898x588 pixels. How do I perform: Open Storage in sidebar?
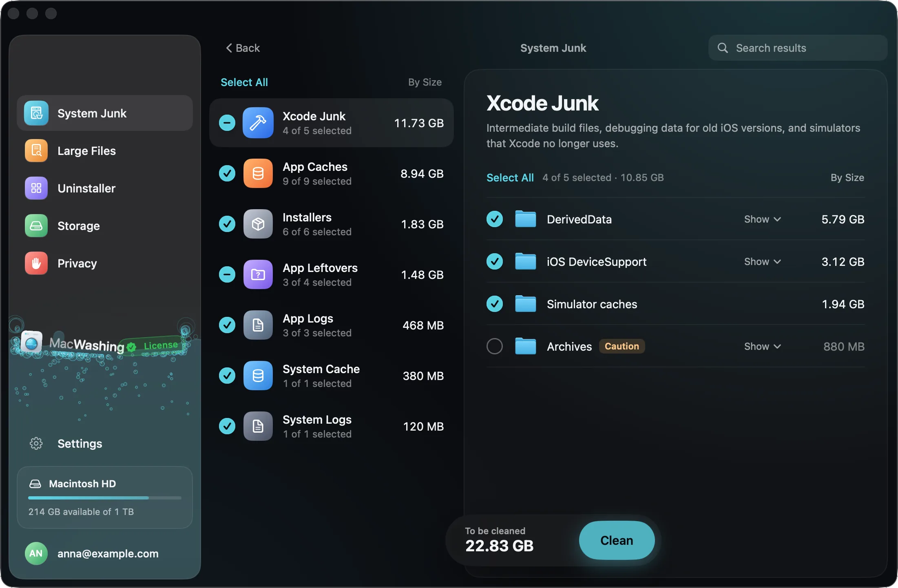click(105, 225)
